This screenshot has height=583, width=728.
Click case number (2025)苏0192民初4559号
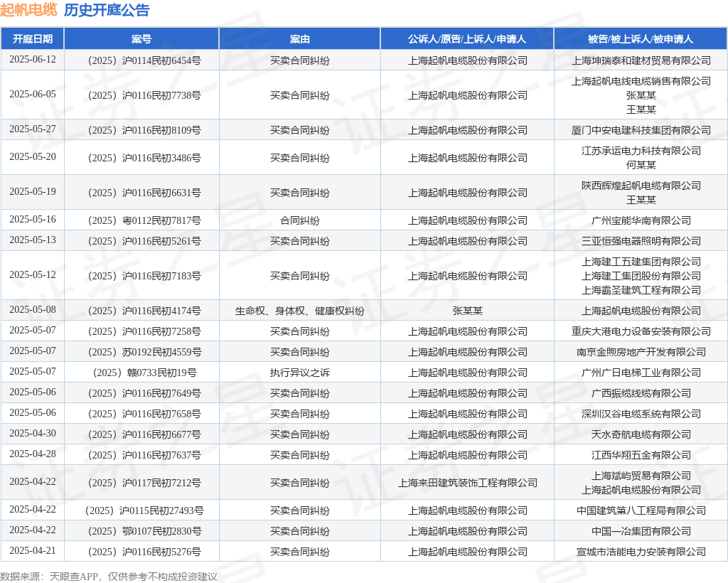click(144, 352)
